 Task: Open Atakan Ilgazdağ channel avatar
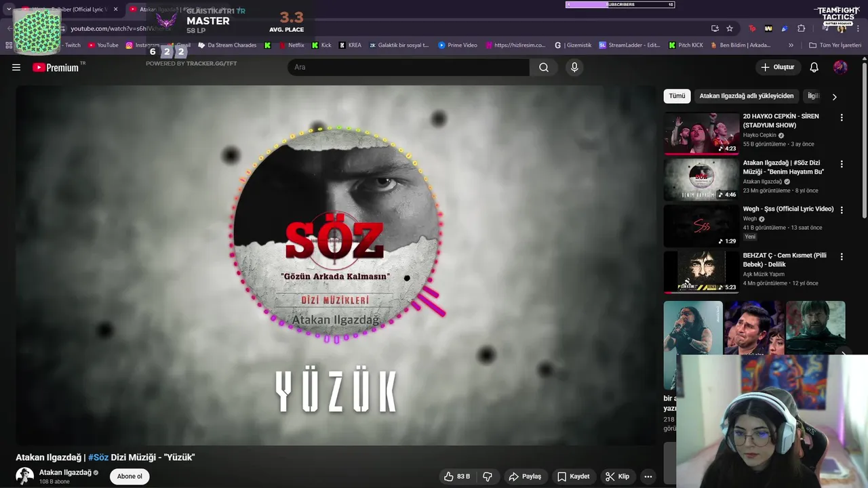[x=24, y=476]
